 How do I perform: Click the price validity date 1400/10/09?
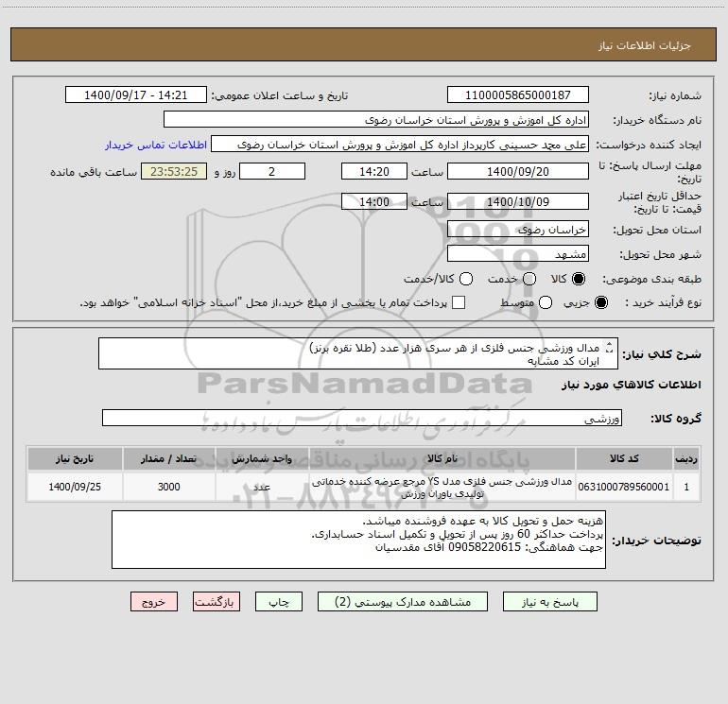518,201
